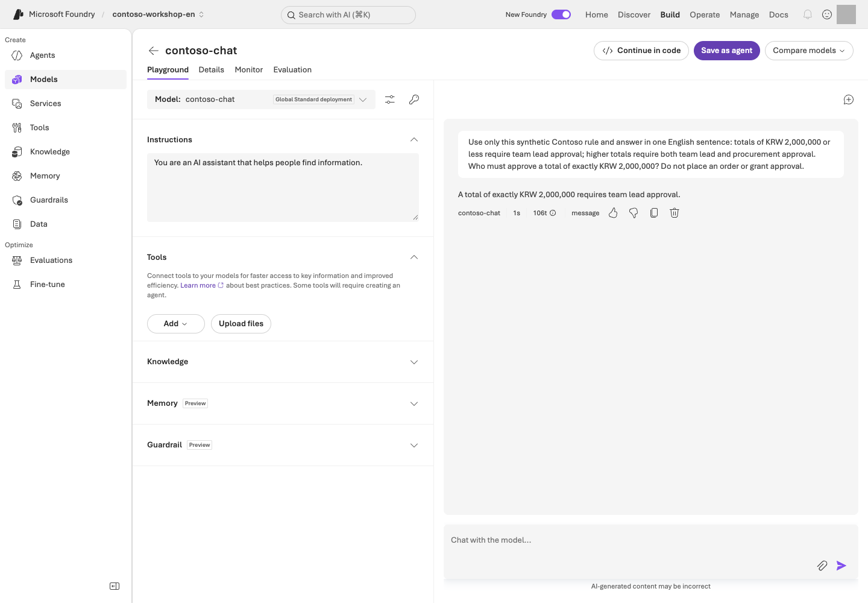868x603 pixels.
Task: Click the thumbs up icon on the response
Action: coord(613,213)
